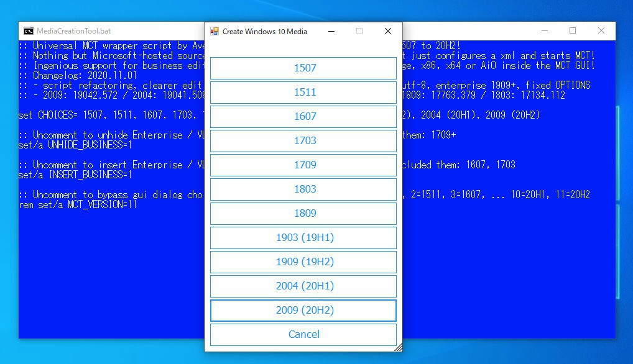Click the 1703 version button
Viewport: 633px width, 364px height.
tap(303, 140)
